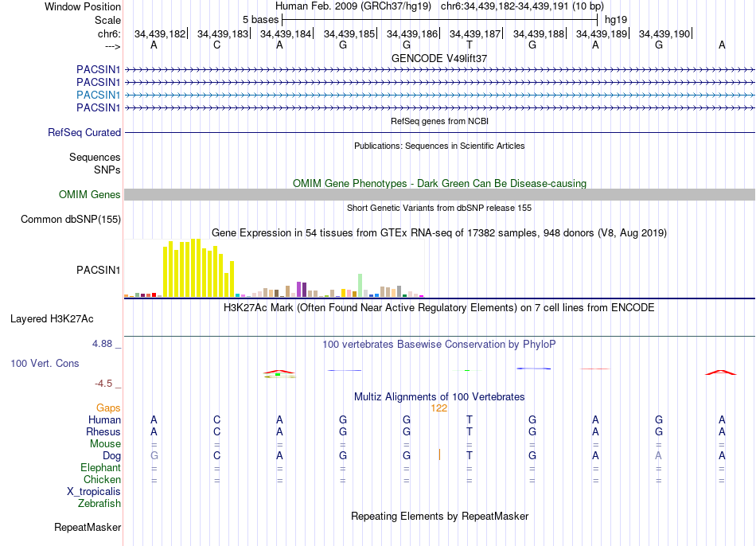The height and width of the screenshot is (546, 756).
Task: Click the RefSeq genes from NCBI title
Action: click(440, 121)
